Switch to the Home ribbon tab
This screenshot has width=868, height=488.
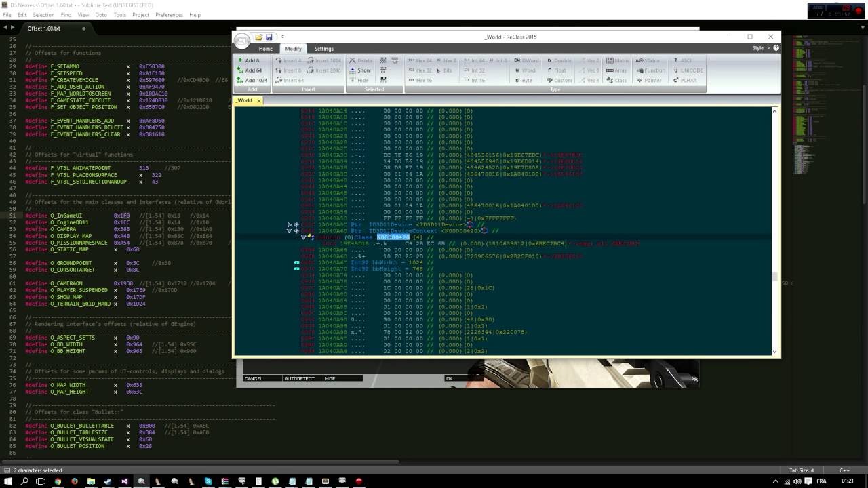click(x=265, y=49)
